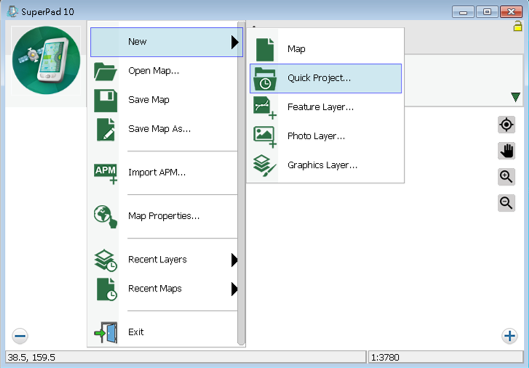Click the Recent Maps document icon
The image size is (529, 368).
pyautogui.click(x=107, y=289)
